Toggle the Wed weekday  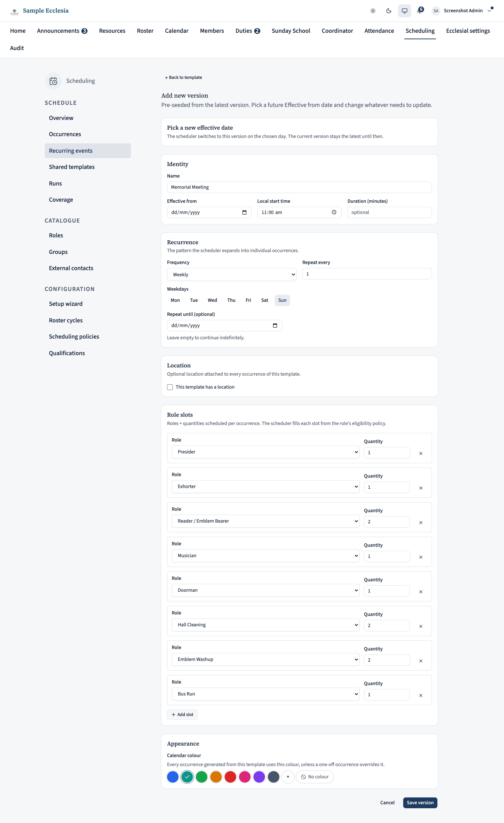[x=212, y=300]
